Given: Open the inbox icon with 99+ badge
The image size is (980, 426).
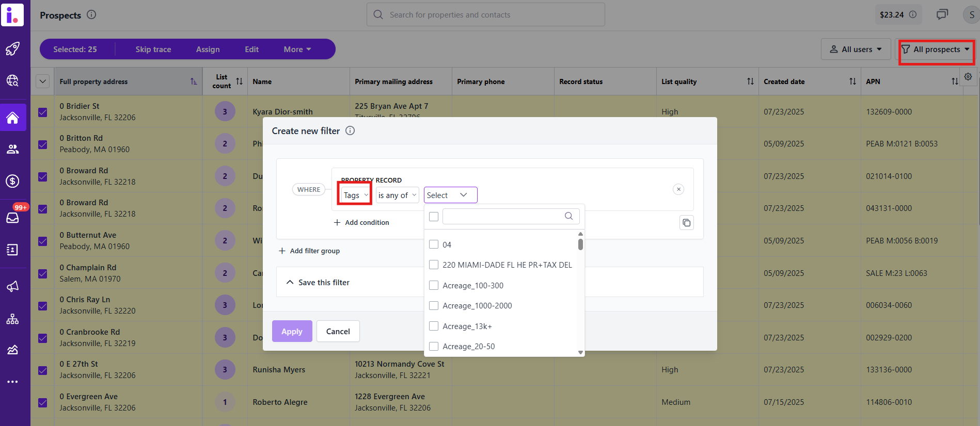Looking at the screenshot, I should tap(12, 218).
